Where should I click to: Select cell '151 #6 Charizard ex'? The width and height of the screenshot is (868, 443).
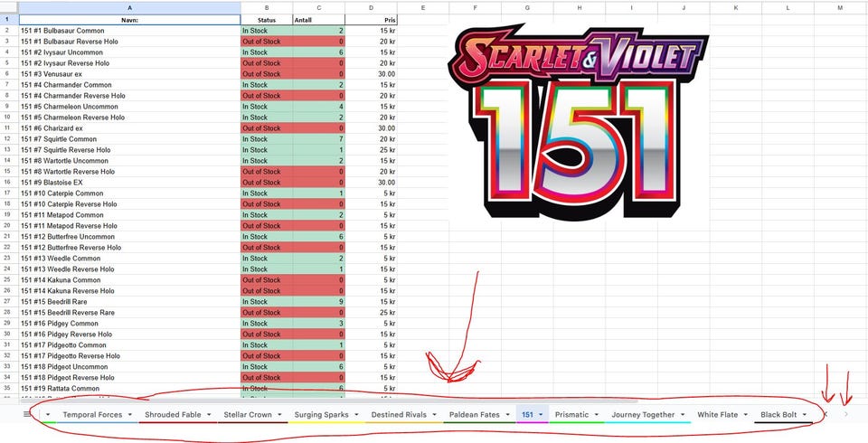[129, 127]
